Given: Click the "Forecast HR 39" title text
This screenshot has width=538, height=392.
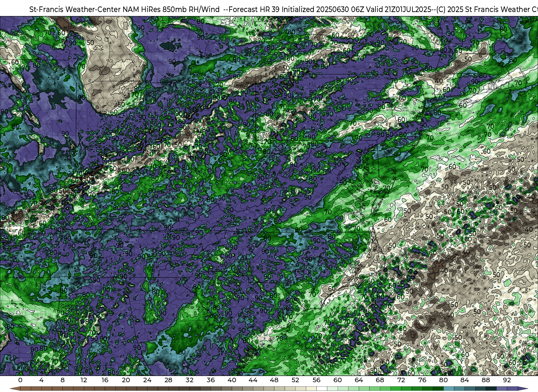Looking at the screenshot, I should click(x=254, y=10).
